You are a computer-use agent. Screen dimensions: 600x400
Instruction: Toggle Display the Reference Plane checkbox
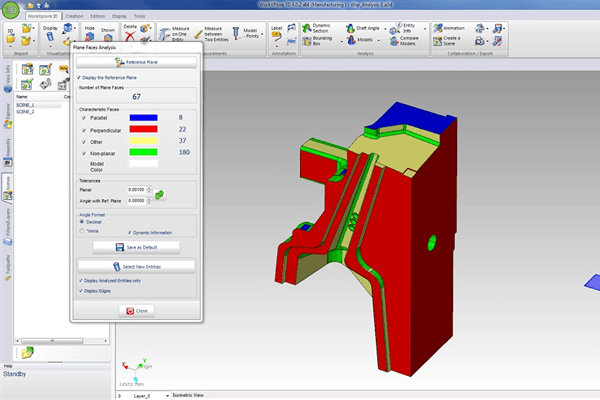coord(80,77)
